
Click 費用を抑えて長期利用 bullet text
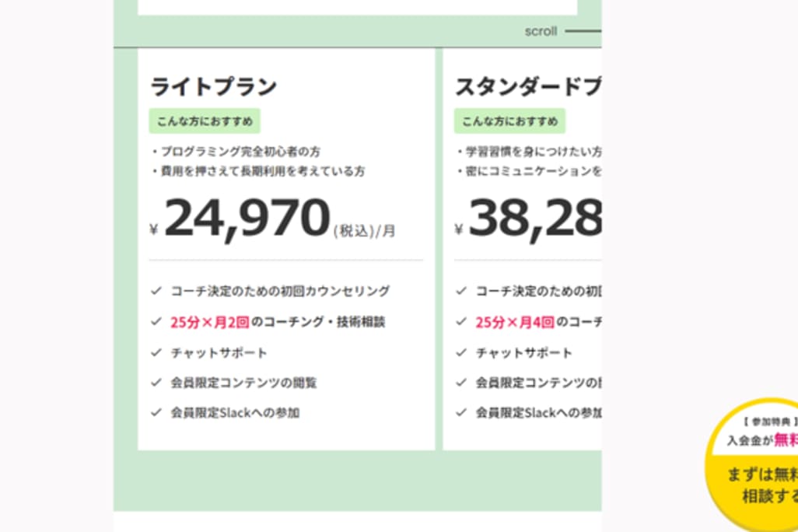[262, 170]
